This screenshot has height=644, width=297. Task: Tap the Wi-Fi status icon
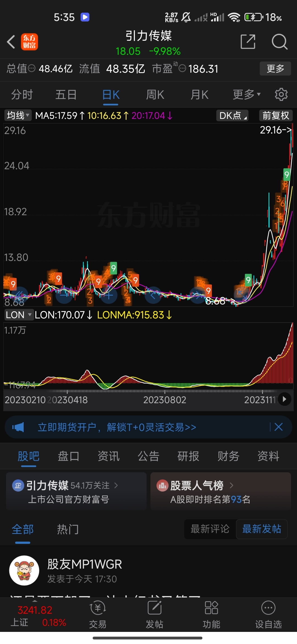pyautogui.click(x=234, y=17)
